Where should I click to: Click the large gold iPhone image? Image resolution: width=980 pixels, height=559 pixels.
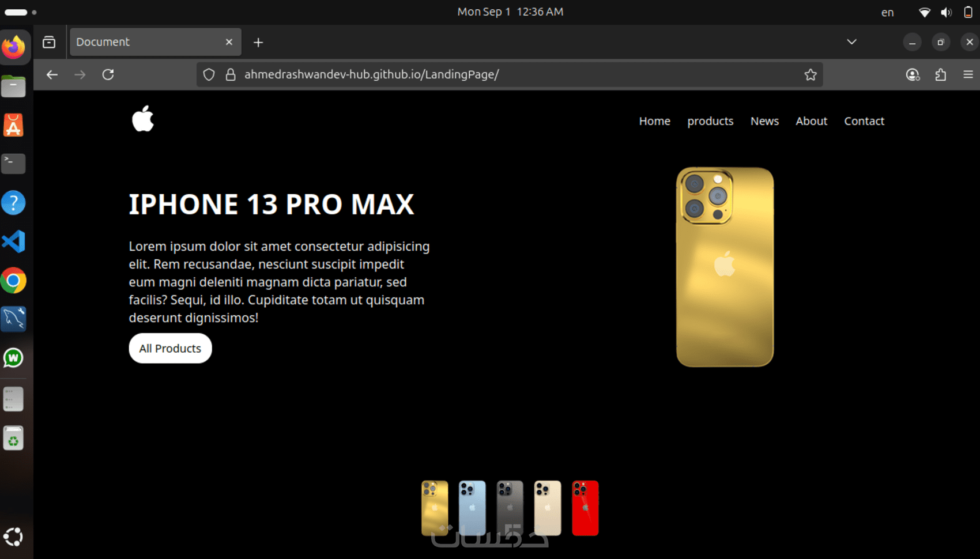725,267
